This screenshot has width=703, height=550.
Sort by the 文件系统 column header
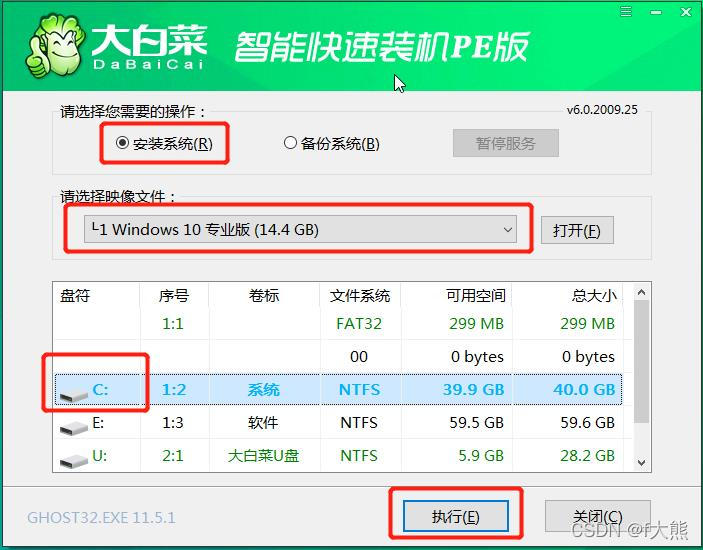click(x=360, y=295)
